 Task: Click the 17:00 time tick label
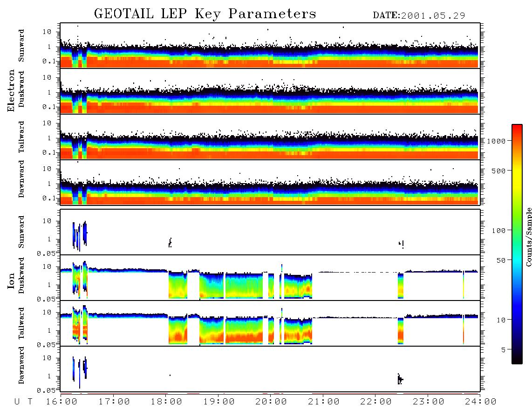[x=114, y=402]
